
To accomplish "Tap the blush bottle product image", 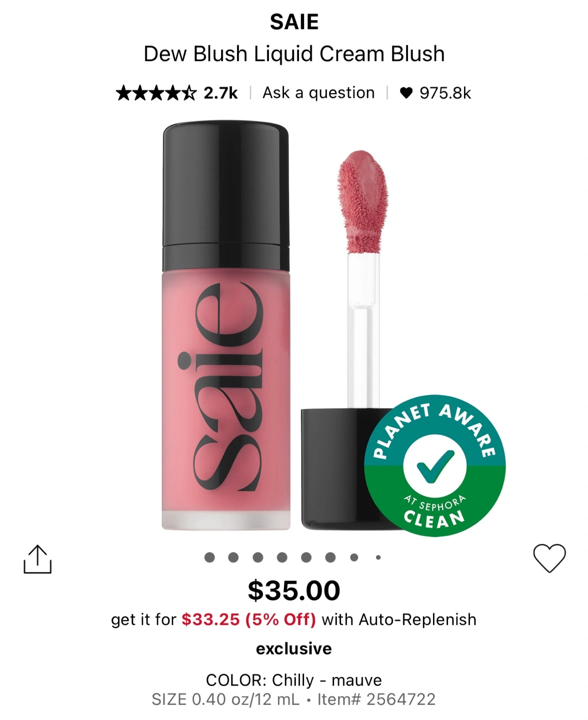I will [226, 325].
